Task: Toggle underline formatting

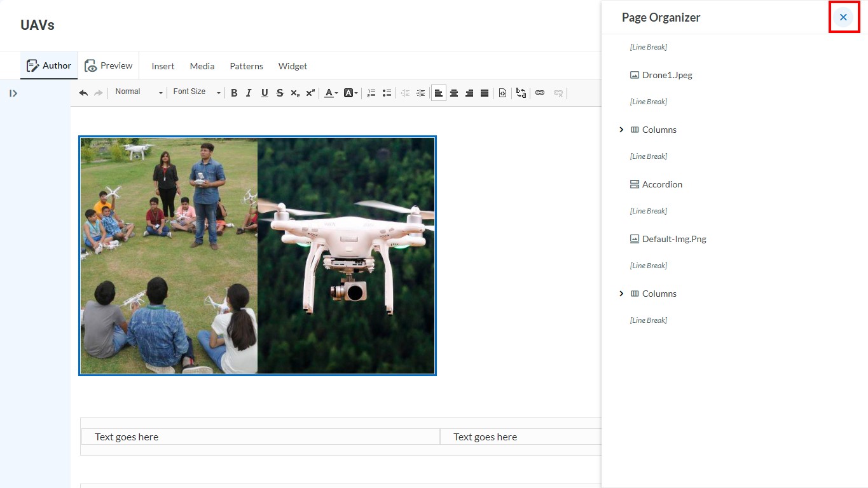Action: click(265, 93)
